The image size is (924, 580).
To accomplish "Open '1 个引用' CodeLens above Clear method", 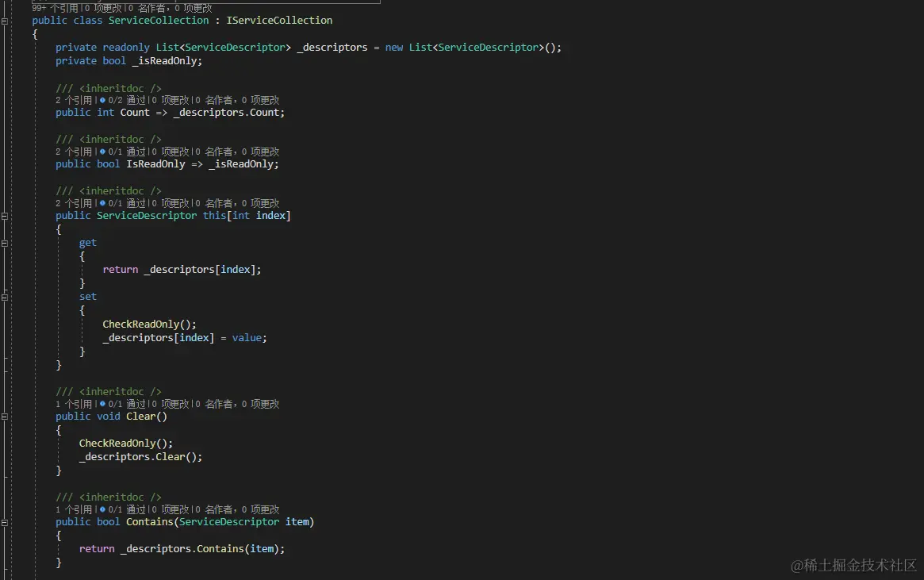I will [x=74, y=404].
